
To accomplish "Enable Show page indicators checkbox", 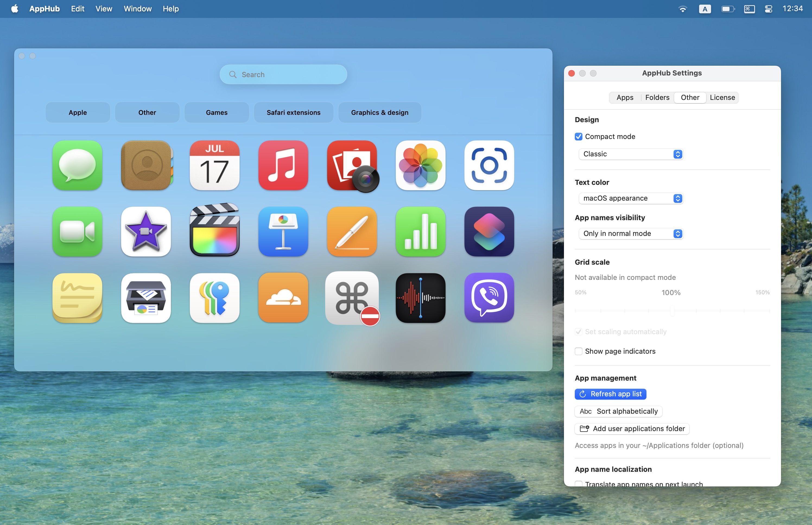I will tap(579, 352).
